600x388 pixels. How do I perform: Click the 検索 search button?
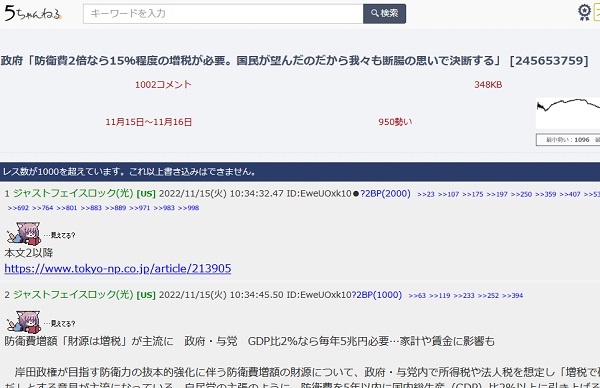click(385, 14)
